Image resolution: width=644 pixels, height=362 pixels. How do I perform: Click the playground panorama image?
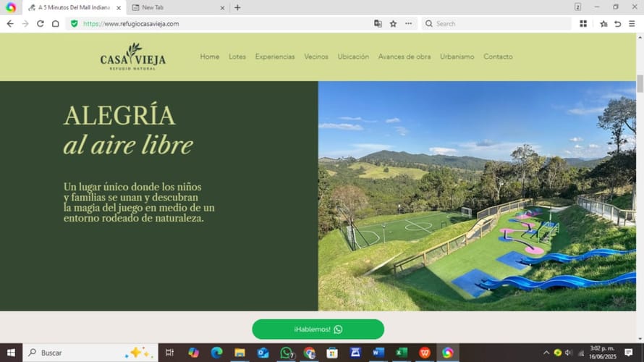(x=478, y=196)
